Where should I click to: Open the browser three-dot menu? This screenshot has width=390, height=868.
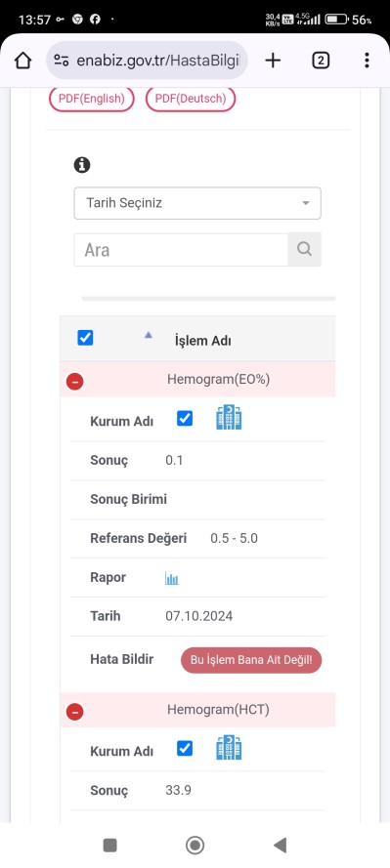pyautogui.click(x=367, y=61)
